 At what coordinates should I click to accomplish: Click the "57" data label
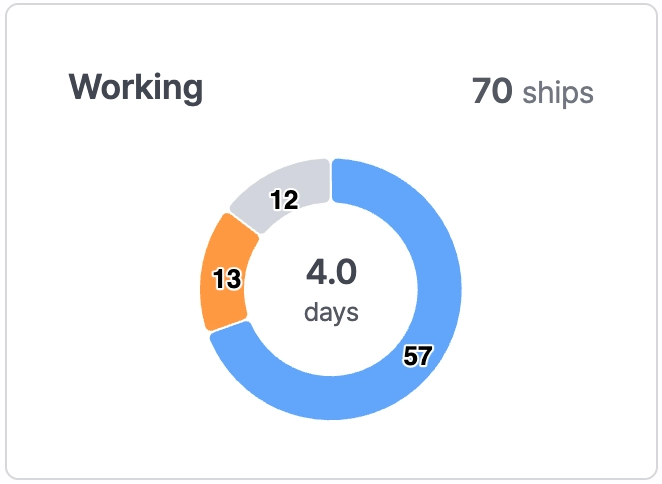(416, 356)
